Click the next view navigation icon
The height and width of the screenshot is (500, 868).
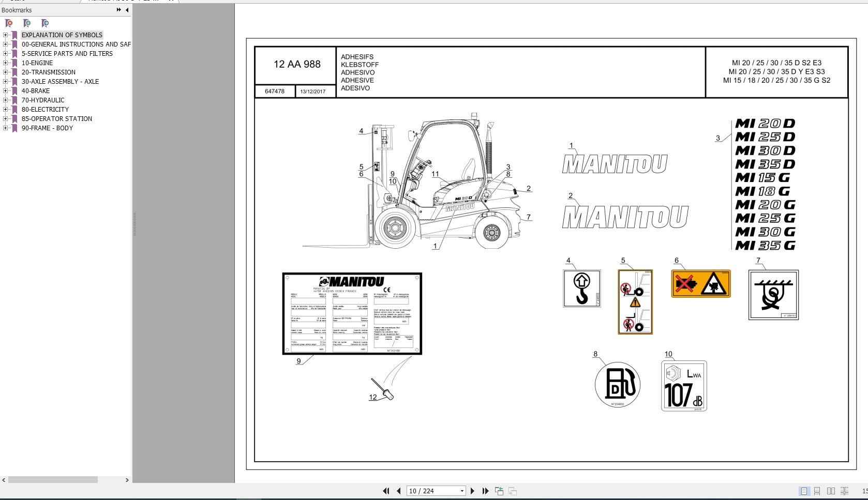pyautogui.click(x=513, y=491)
